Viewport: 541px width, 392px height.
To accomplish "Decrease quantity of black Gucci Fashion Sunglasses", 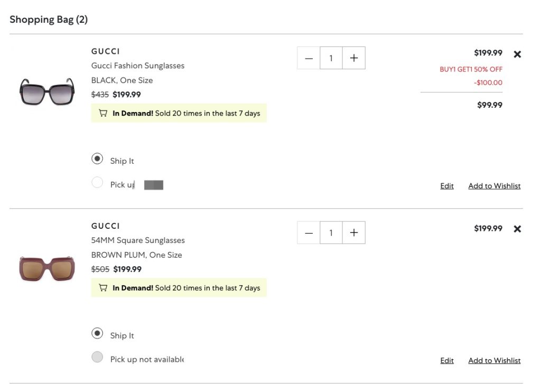I will point(309,58).
